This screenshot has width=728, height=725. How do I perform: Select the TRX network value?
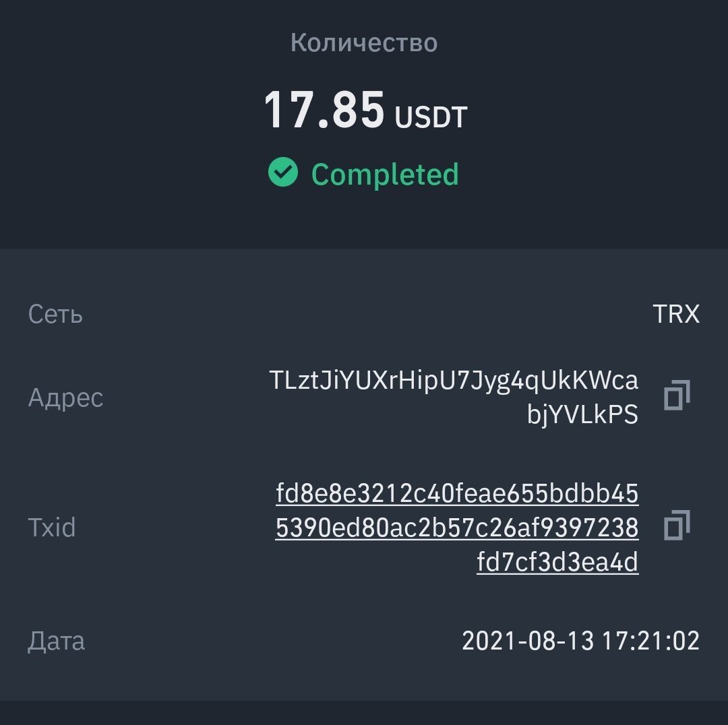[676, 314]
